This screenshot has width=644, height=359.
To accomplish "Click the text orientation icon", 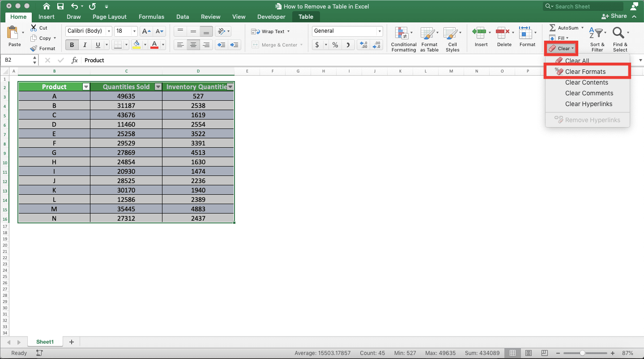I will pyautogui.click(x=220, y=31).
